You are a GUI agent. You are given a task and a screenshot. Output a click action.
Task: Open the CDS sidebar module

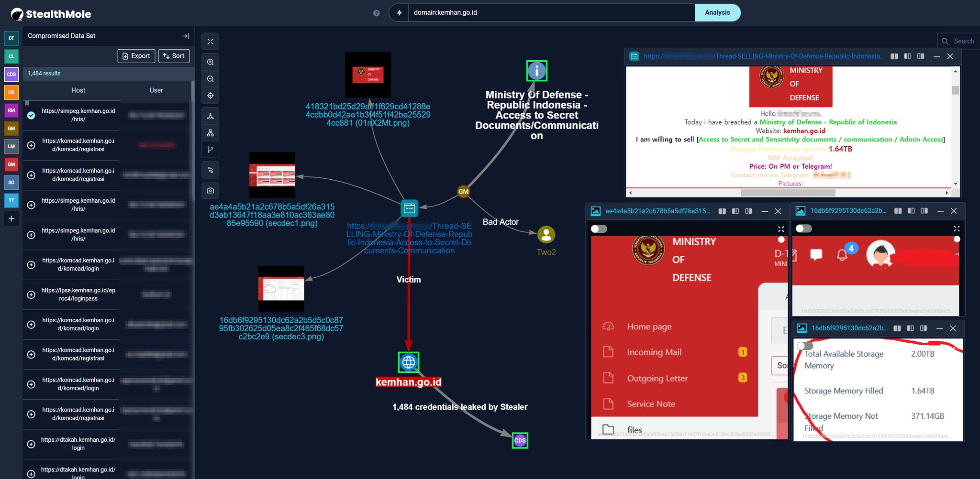click(x=11, y=74)
